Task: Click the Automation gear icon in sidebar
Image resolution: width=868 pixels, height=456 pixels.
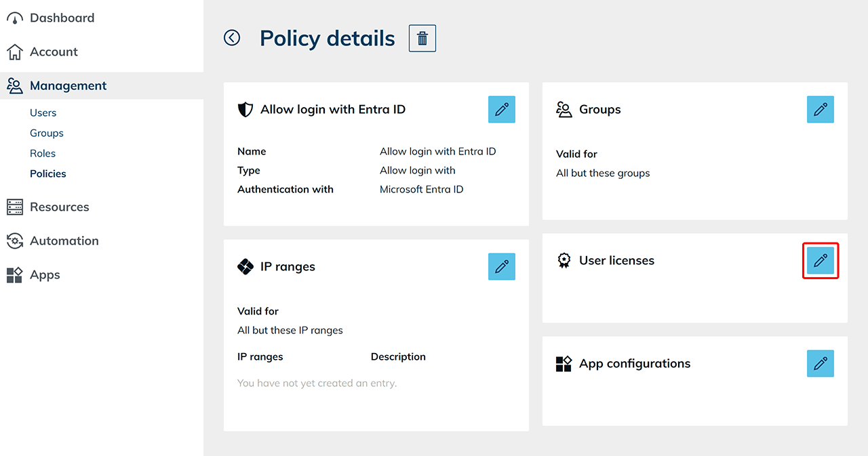Action: pyautogui.click(x=14, y=241)
